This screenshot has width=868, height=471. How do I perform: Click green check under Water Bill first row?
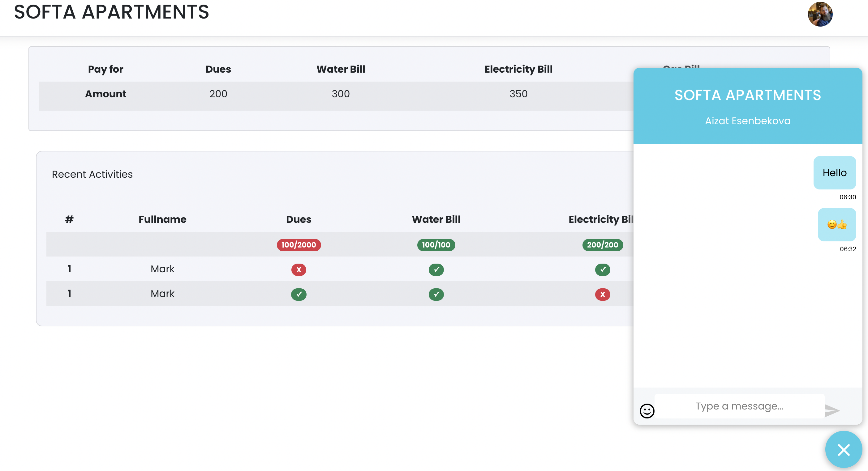[436, 269]
